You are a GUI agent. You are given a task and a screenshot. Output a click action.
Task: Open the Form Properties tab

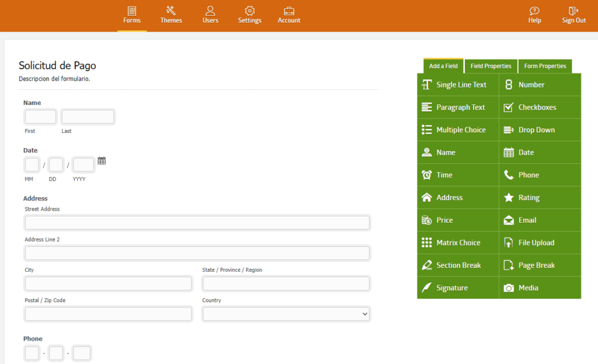click(545, 66)
